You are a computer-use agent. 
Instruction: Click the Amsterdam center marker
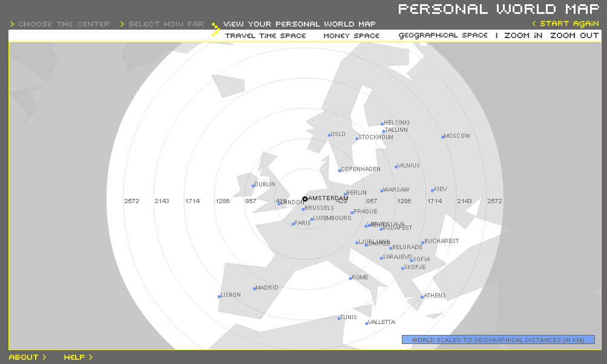(x=305, y=199)
